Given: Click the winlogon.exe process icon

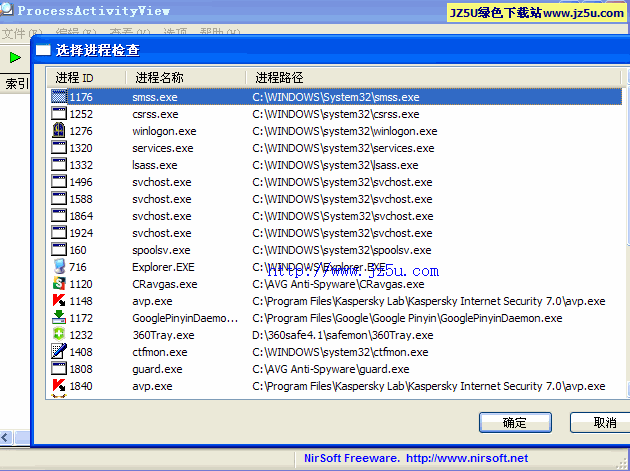Looking at the screenshot, I should point(59,131).
